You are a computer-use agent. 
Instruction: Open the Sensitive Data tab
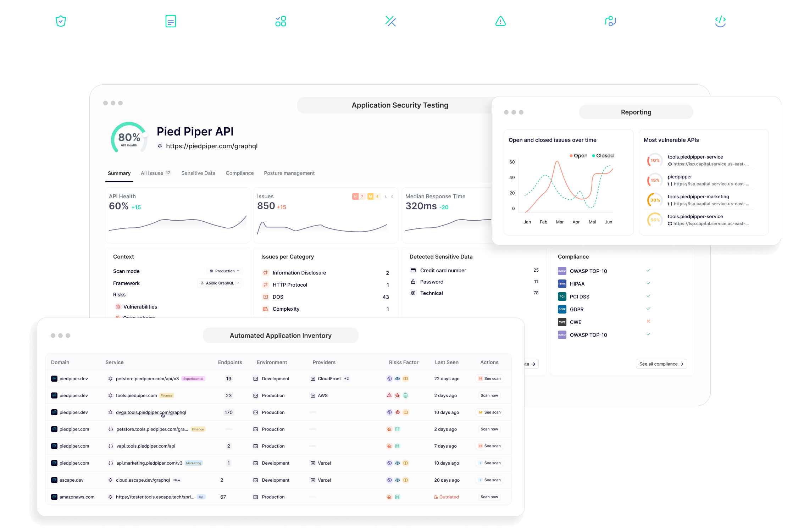click(x=198, y=173)
